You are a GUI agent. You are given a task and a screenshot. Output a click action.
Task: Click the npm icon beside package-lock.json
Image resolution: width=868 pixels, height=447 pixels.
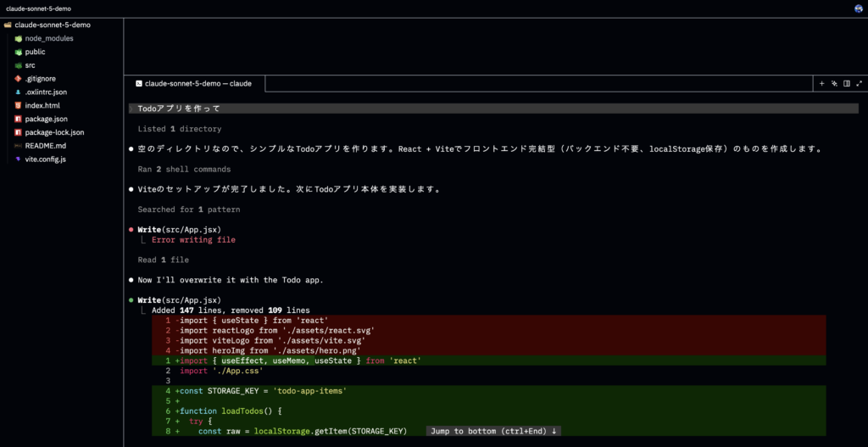19,132
